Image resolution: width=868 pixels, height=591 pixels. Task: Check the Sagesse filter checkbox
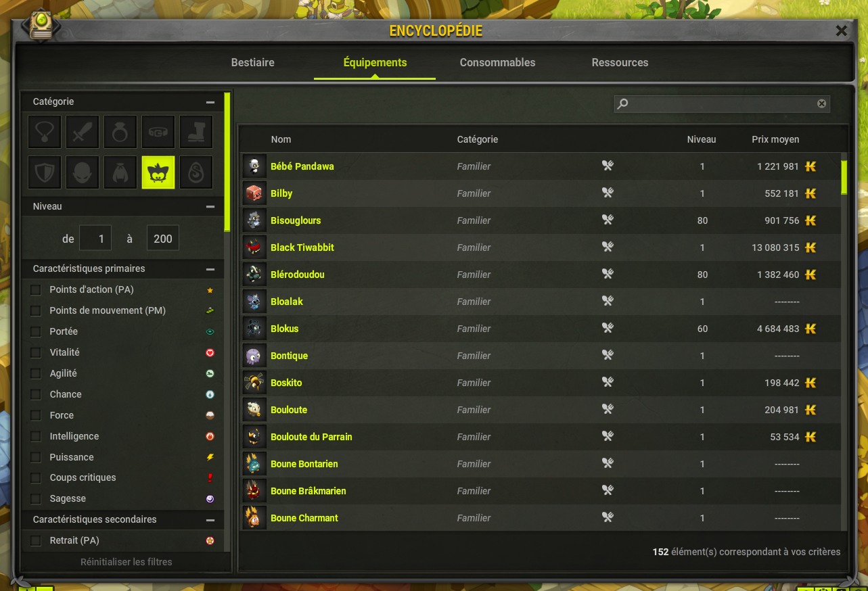click(x=36, y=499)
